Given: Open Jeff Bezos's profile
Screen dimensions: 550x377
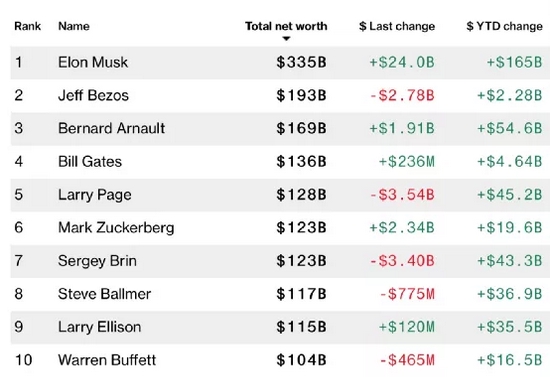Looking at the screenshot, I should 93,95.
